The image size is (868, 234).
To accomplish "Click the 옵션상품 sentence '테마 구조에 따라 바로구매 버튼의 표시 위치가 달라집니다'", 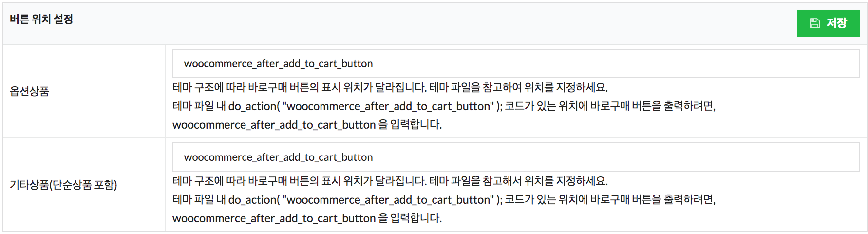I will click(x=300, y=87).
